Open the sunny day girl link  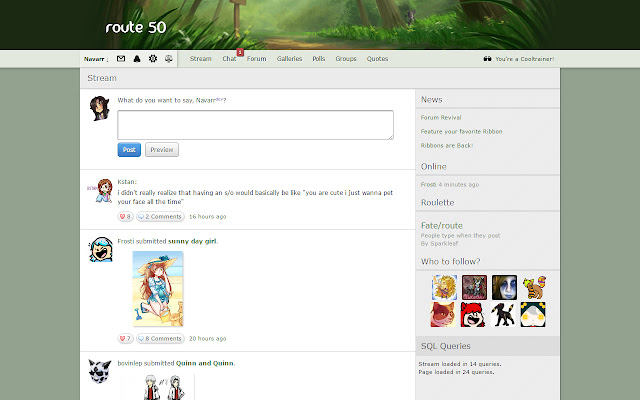tap(192, 241)
